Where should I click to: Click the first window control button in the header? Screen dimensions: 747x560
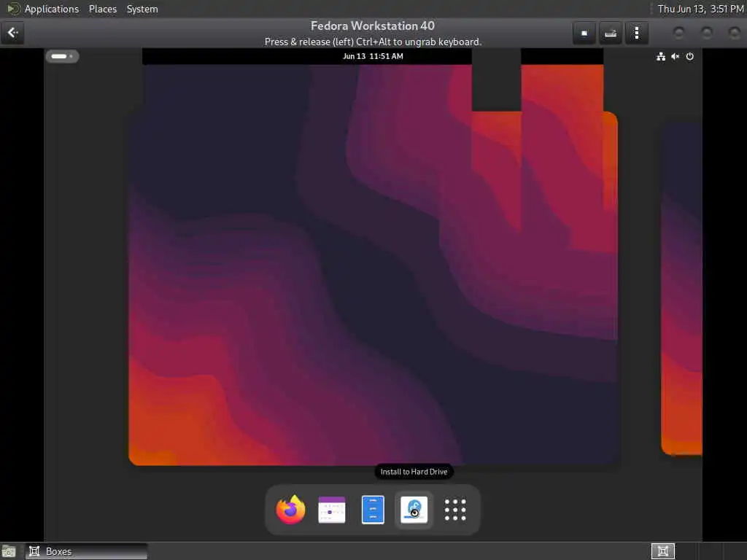(679, 33)
